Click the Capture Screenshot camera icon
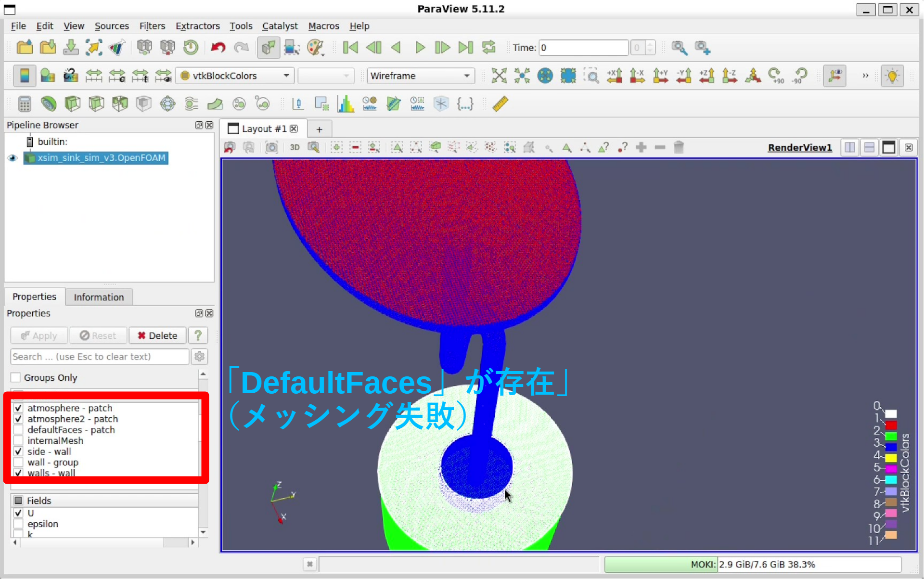The height and width of the screenshot is (579, 924). point(272,147)
